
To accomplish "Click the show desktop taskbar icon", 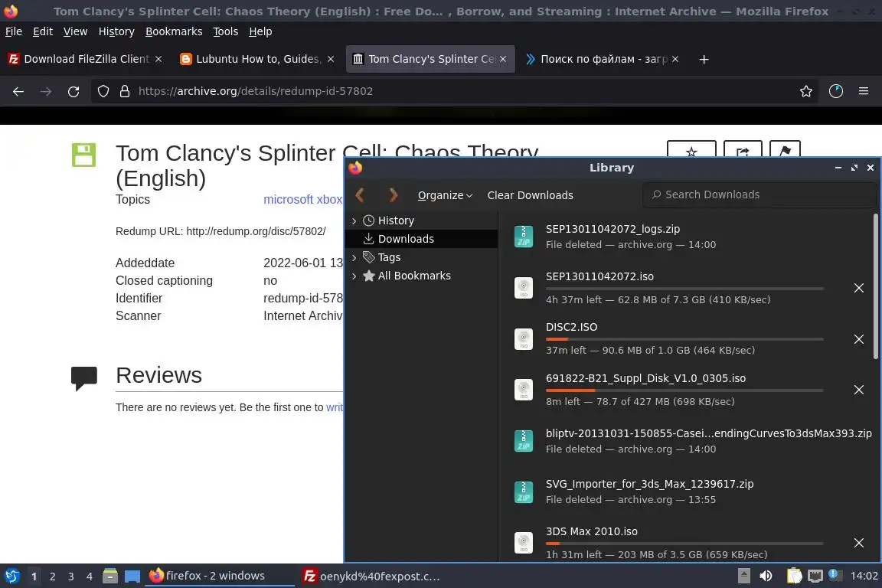I will (x=132, y=577).
